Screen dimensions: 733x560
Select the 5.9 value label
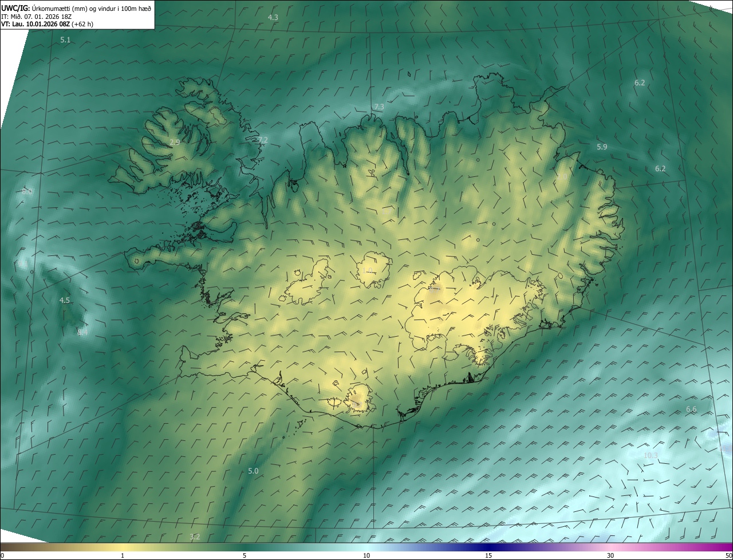(x=602, y=147)
